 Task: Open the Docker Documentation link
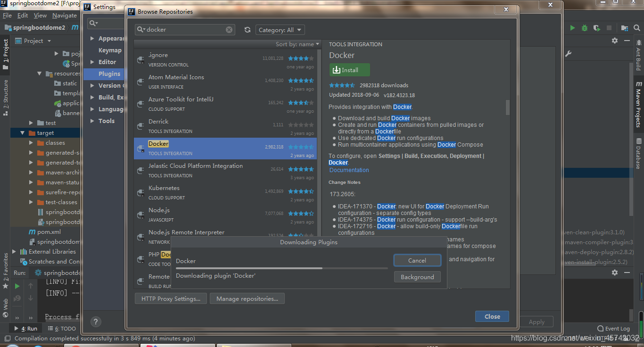pyautogui.click(x=349, y=170)
